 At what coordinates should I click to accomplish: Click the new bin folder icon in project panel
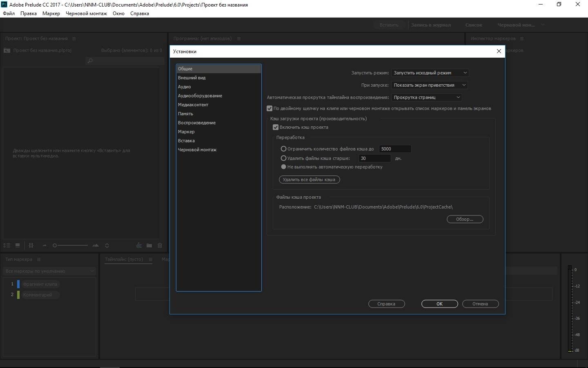pos(149,245)
